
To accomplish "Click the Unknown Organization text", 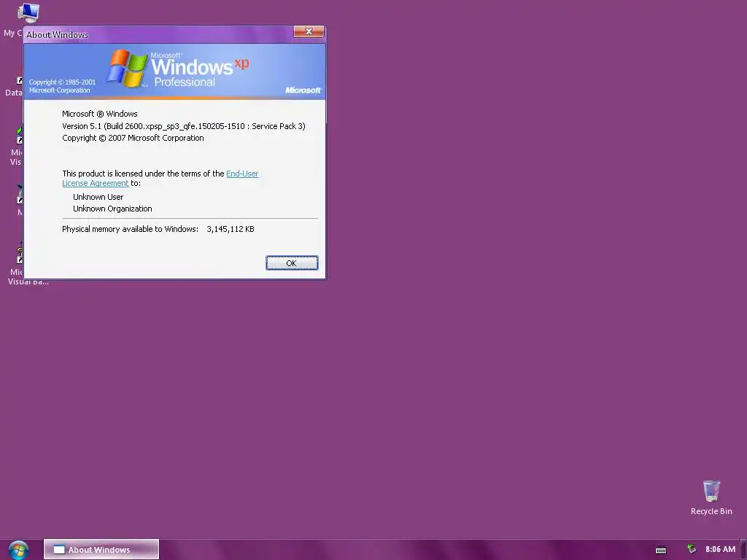I will (x=112, y=209).
